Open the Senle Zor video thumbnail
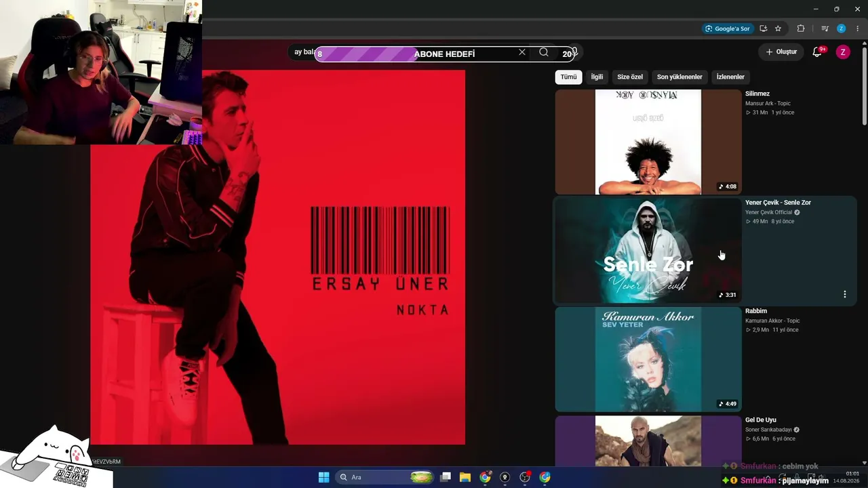 coord(648,251)
